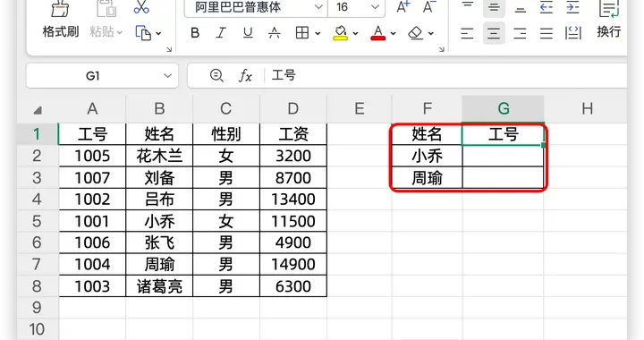The width and height of the screenshot is (644, 340).
Task: Select the 张飞 name cell
Action: (x=159, y=242)
